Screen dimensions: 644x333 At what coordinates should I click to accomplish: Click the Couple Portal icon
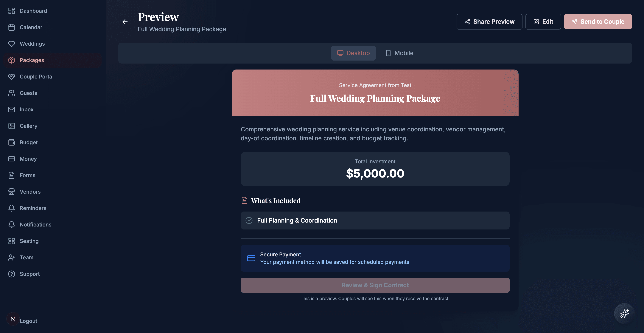pos(12,77)
